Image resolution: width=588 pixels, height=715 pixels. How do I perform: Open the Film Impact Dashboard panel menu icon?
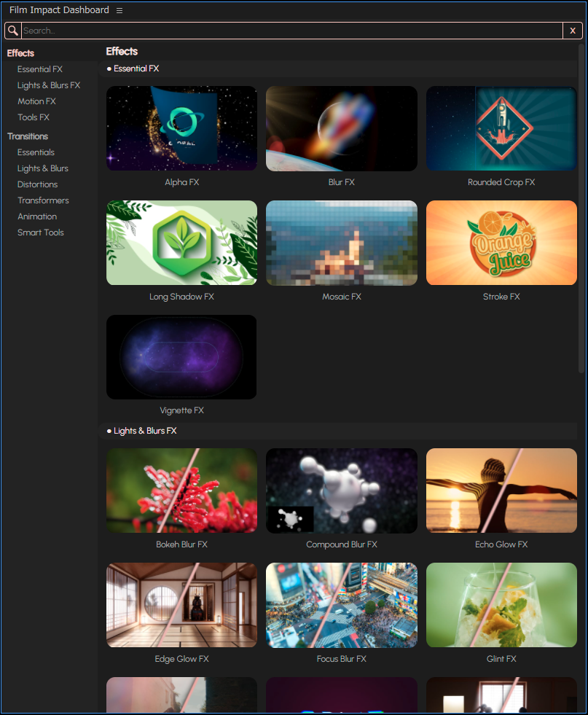119,10
